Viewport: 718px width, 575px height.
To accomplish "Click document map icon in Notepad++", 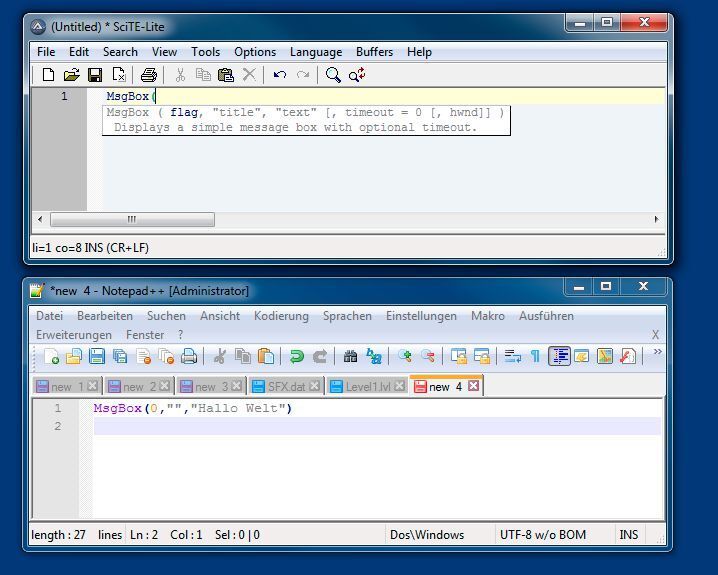I will click(x=605, y=356).
